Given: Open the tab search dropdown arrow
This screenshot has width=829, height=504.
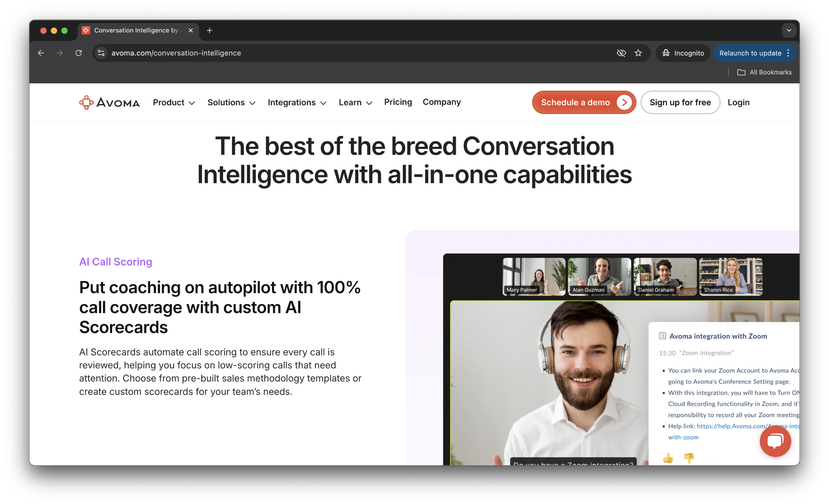Looking at the screenshot, I should 789,30.
